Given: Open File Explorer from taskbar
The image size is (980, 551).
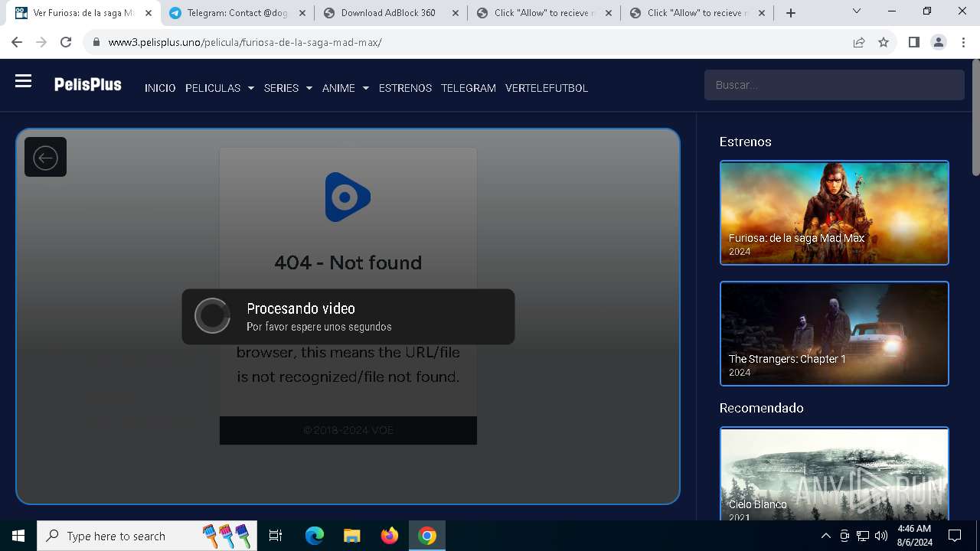Looking at the screenshot, I should [351, 536].
